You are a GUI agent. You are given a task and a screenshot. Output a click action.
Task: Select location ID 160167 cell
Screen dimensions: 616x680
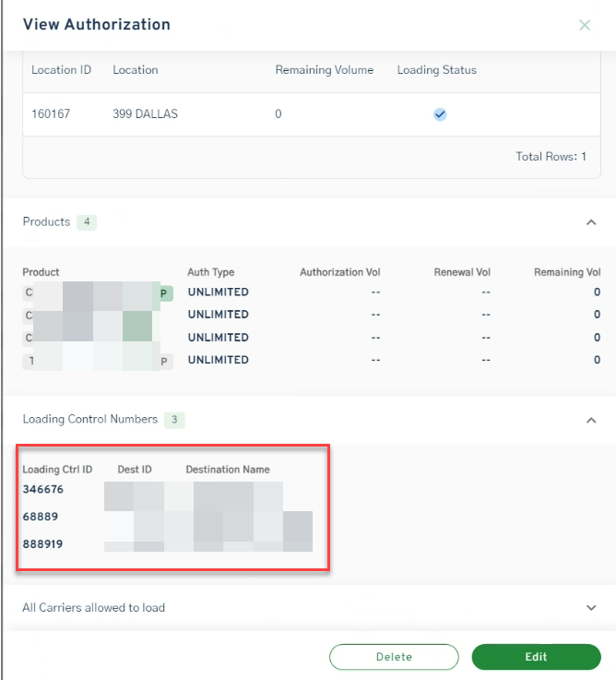51,114
